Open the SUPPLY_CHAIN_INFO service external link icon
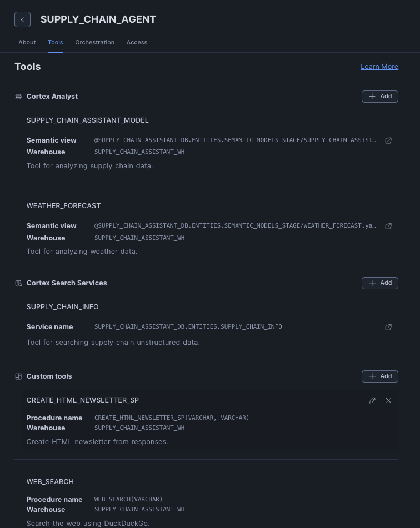Image resolution: width=420 pixels, height=528 pixels. coord(388,327)
